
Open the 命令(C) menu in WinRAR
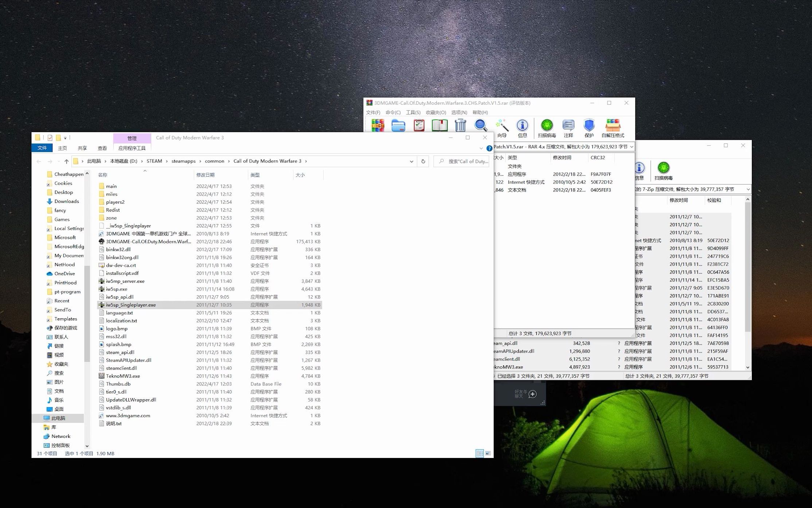[393, 112]
